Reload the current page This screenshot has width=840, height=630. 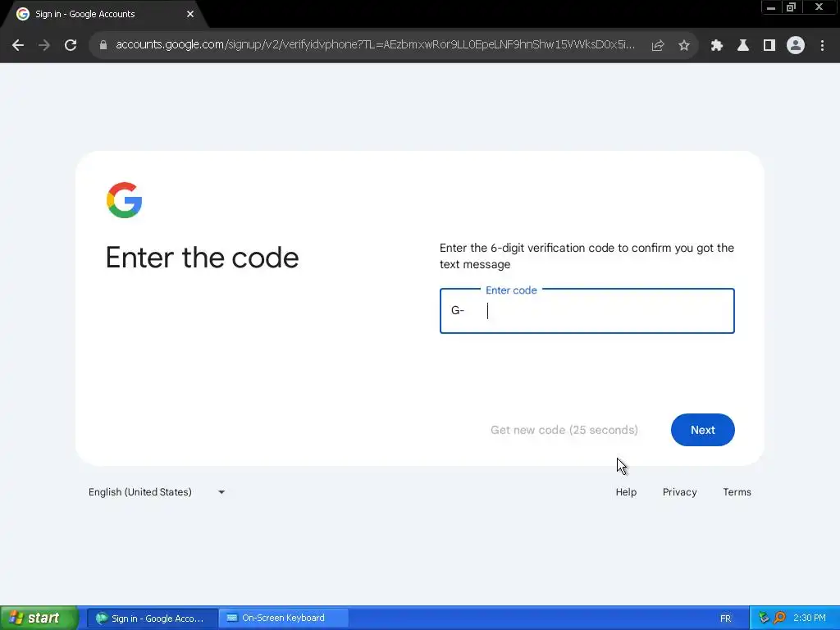click(x=71, y=45)
